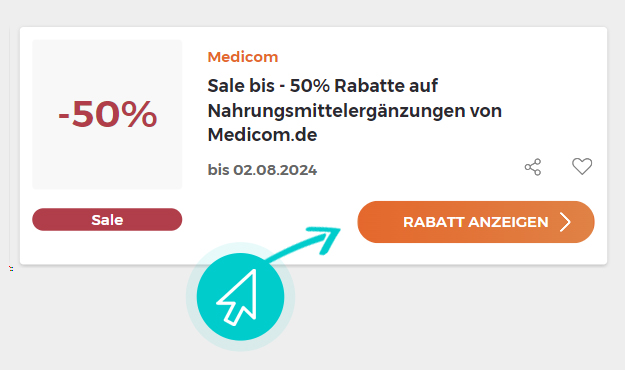The width and height of the screenshot is (625, 370).
Task: Click the chevron inside Rabatt Anzeigen button
Action: click(565, 222)
